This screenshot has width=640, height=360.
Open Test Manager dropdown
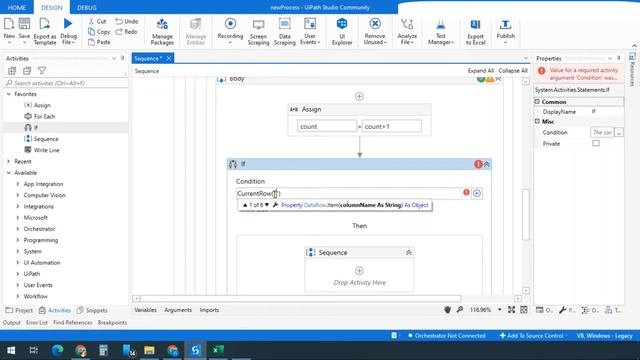(441, 31)
